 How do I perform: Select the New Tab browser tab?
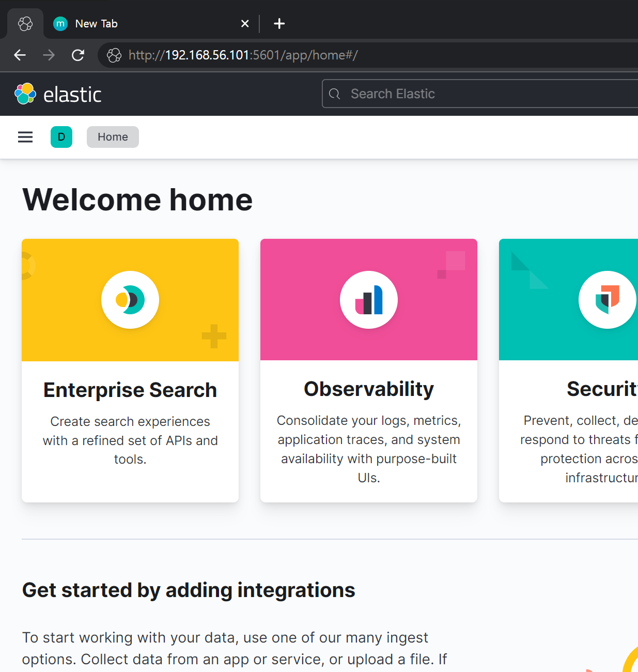[x=152, y=24]
